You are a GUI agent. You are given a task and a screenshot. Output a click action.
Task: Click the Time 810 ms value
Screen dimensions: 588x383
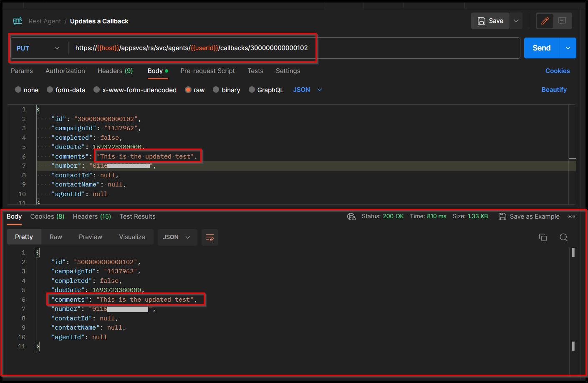437,217
